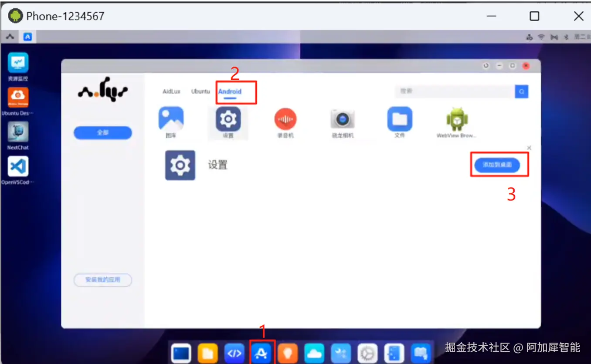Open the red sound recorder app icon
591x364 pixels.
285,119
